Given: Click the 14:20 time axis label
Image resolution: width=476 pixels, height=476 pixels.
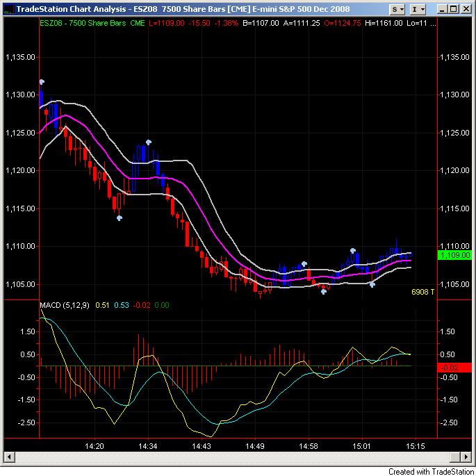Looking at the screenshot, I should point(94,446).
